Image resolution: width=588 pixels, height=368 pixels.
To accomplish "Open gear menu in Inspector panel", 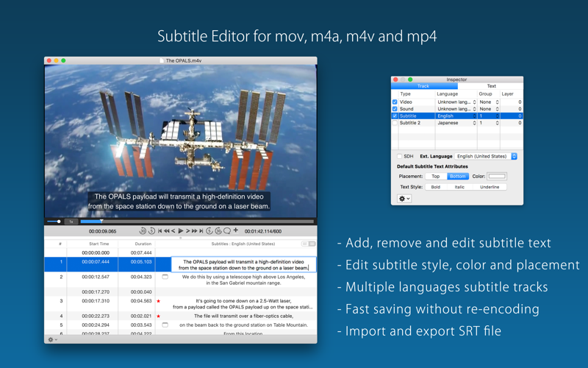I will point(404,199).
